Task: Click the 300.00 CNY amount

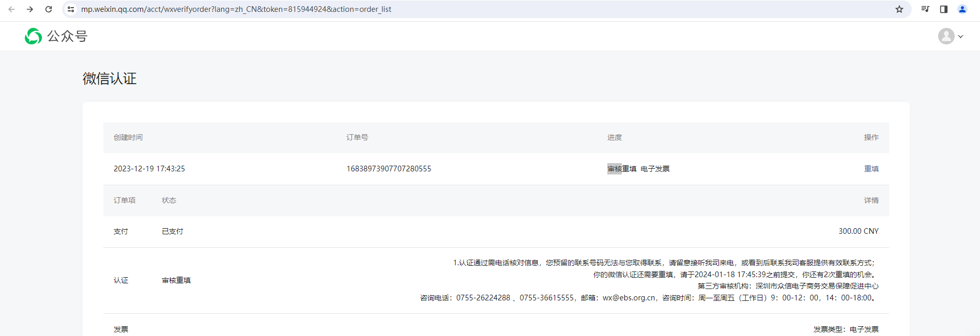Action: coord(859,231)
